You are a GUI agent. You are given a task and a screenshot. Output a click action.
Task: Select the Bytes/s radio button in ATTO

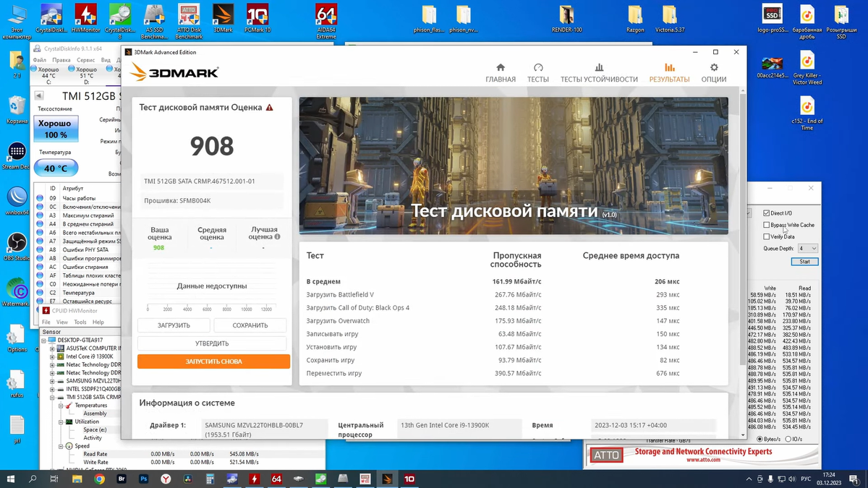pos(759,439)
